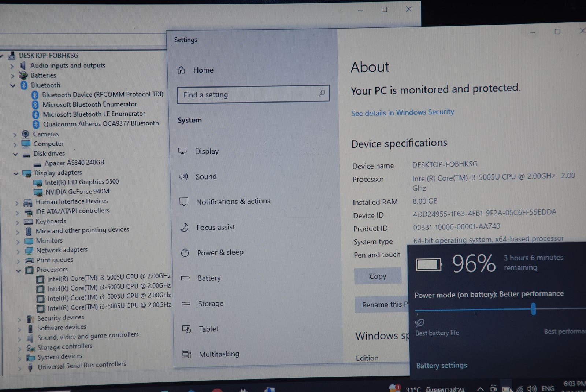586x392 pixels.
Task: Click device name value DESKTOP-FOBHKSG in About
Action: [445, 164]
